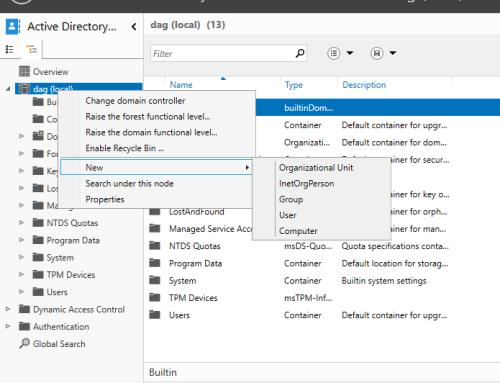Image resolution: width=500 pixels, height=383 pixels.
Task: Click the filter search magnifier icon
Action: pos(300,53)
